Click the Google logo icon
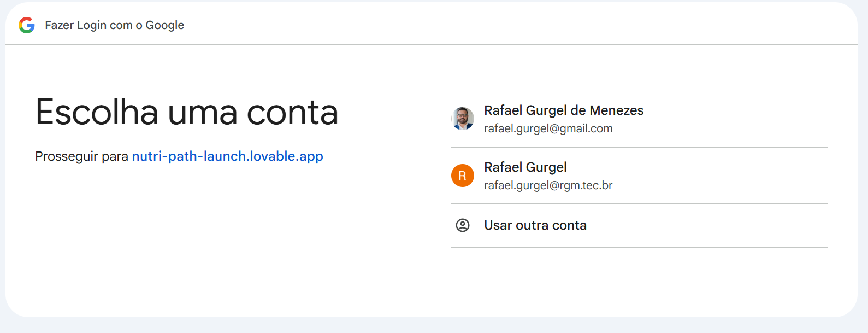The image size is (868, 333). tap(26, 25)
